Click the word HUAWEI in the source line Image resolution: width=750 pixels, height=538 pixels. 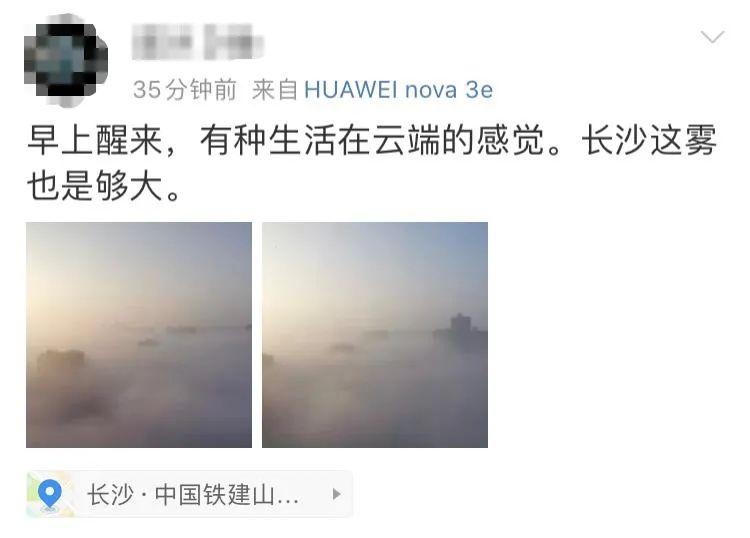[351, 89]
